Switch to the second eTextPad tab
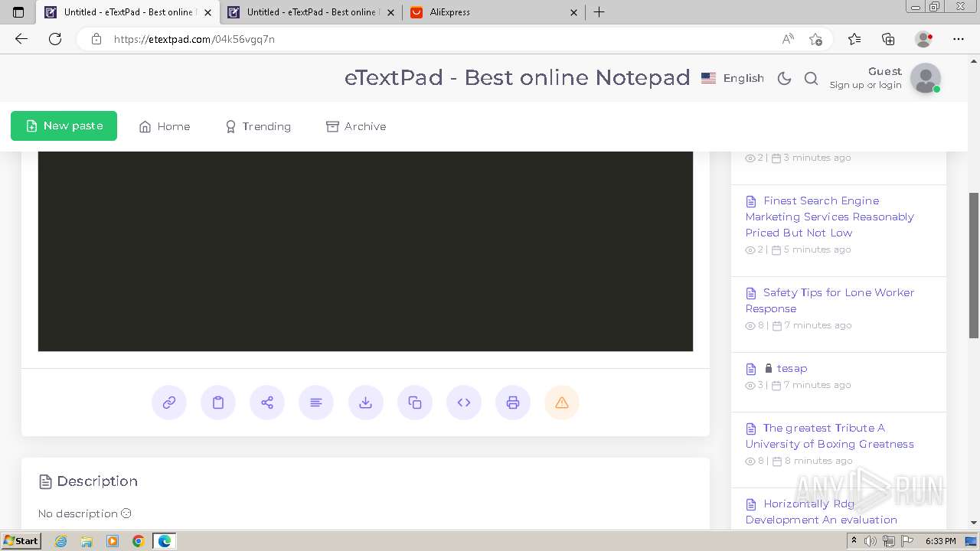Viewport: 980px width, 551px height. tap(311, 12)
